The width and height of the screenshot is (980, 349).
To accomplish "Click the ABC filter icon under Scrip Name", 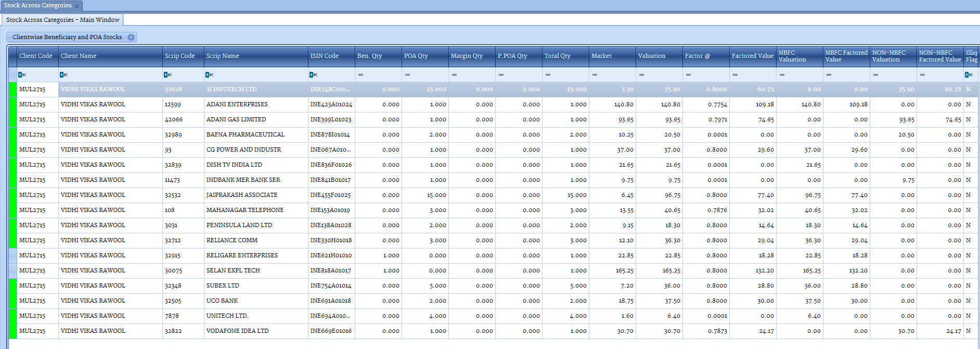I will point(210,74).
